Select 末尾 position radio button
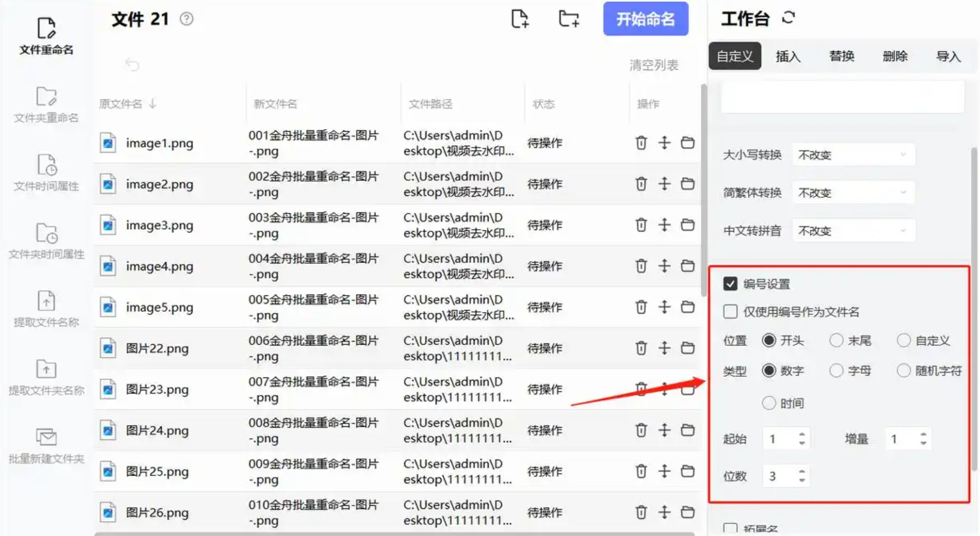Screen dimensions: 980x536 (836, 340)
